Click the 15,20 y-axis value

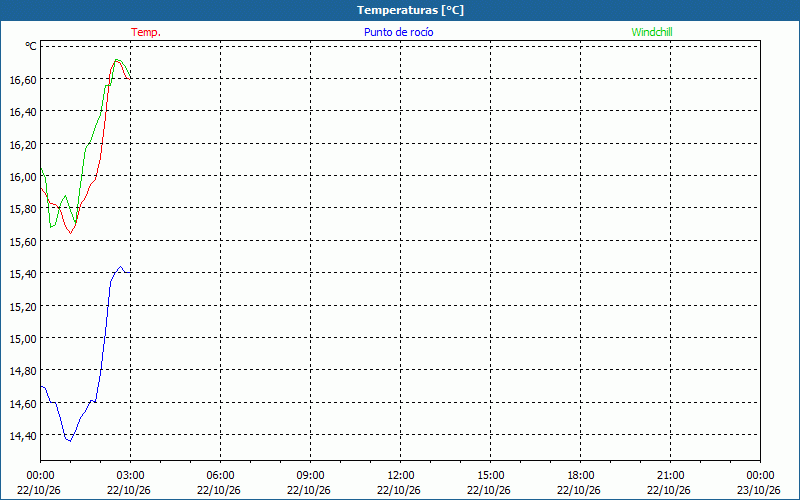pos(23,306)
